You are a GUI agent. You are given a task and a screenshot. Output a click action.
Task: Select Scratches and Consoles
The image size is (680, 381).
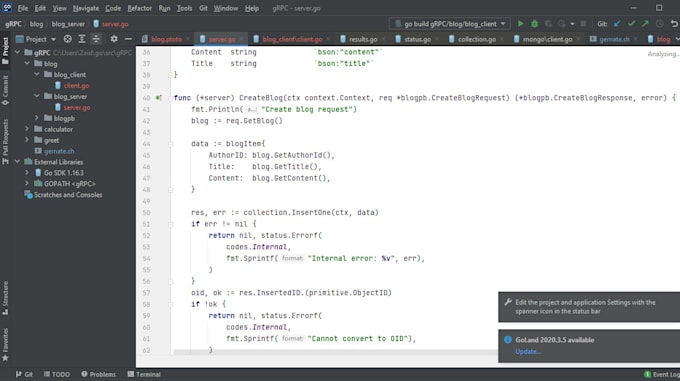[68, 195]
